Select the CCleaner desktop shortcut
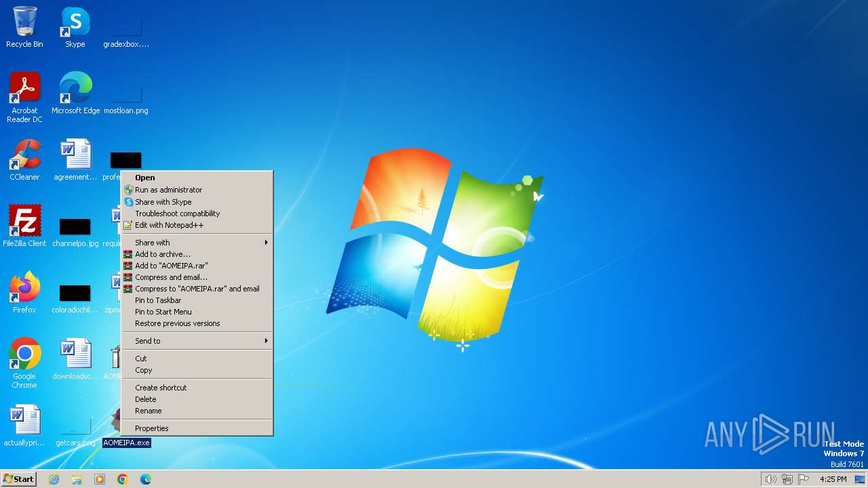868x488 pixels. [24, 159]
